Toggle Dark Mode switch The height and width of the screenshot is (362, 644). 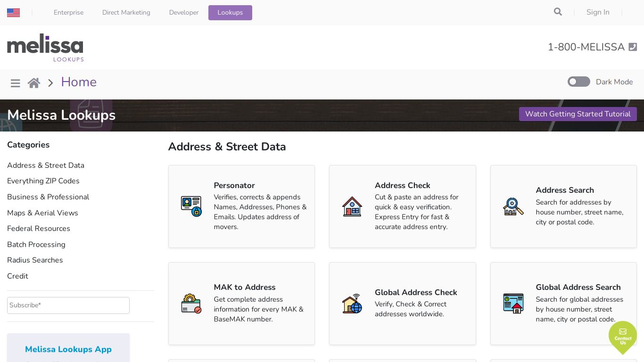tap(579, 82)
